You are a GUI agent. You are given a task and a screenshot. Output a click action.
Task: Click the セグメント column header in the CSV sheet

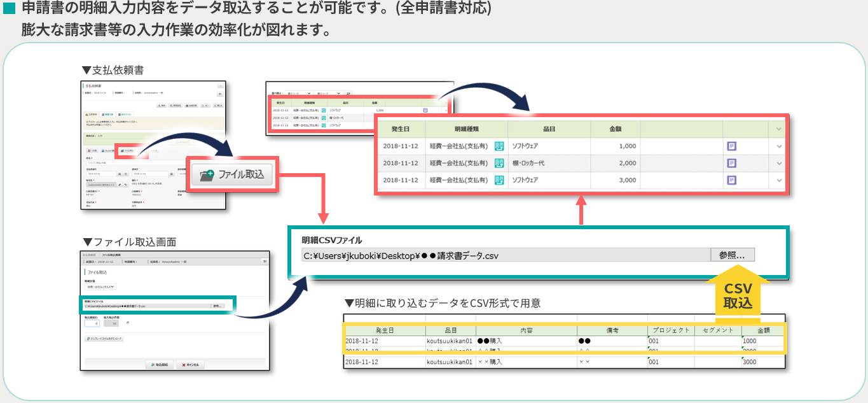click(718, 330)
